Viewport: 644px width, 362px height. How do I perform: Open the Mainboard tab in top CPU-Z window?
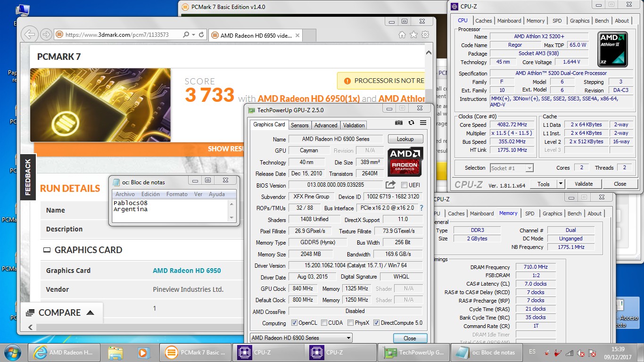pyautogui.click(x=509, y=21)
